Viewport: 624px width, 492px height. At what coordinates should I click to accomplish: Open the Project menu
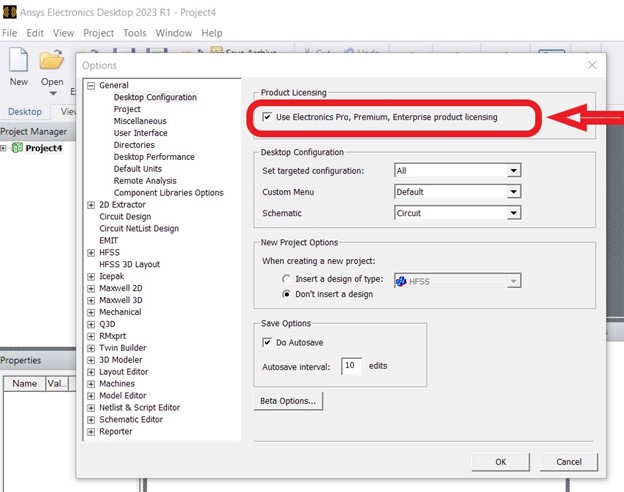pos(98,33)
